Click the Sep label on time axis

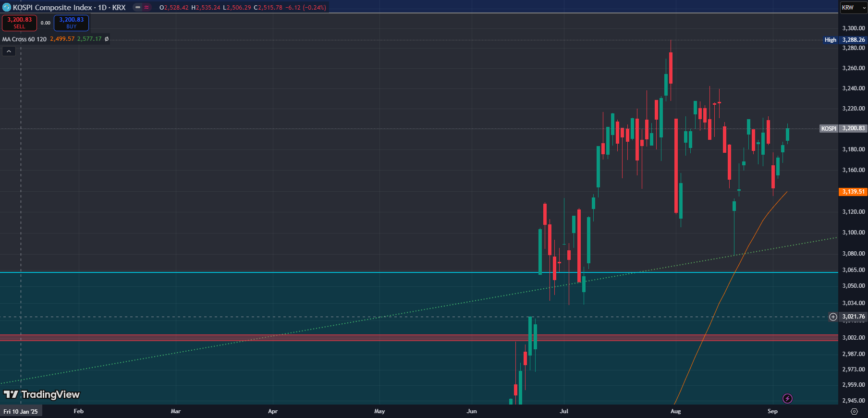[772, 411]
